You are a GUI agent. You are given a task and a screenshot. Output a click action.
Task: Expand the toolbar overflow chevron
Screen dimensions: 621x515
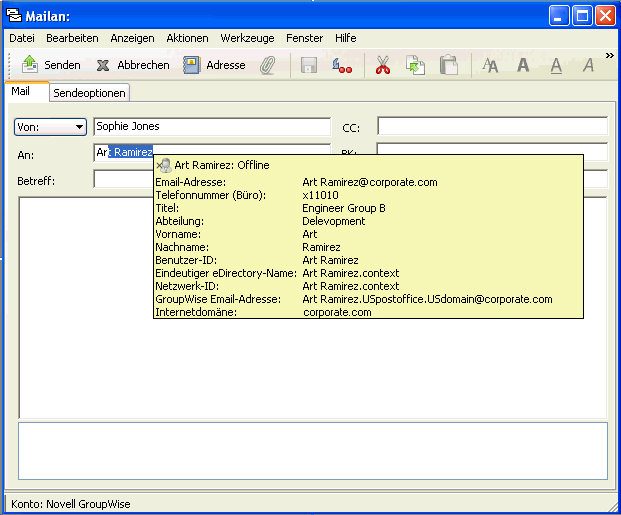click(610, 56)
